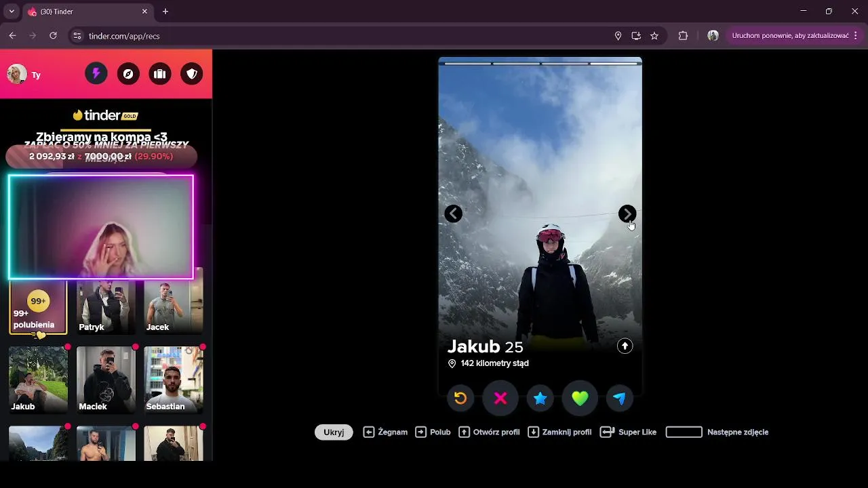Image resolution: width=868 pixels, height=488 pixels.
Task: Open the tab search dropdown arrow
Action: click(12, 12)
